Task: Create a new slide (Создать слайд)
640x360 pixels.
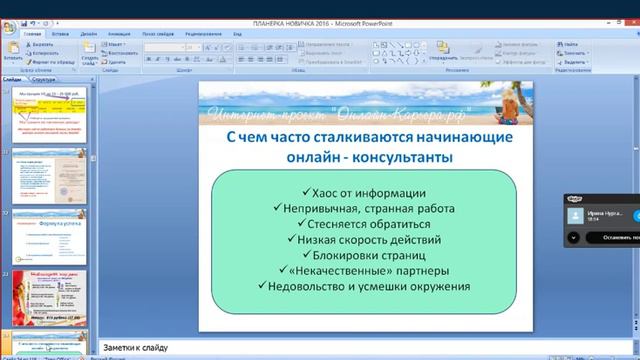Action: [x=89, y=53]
